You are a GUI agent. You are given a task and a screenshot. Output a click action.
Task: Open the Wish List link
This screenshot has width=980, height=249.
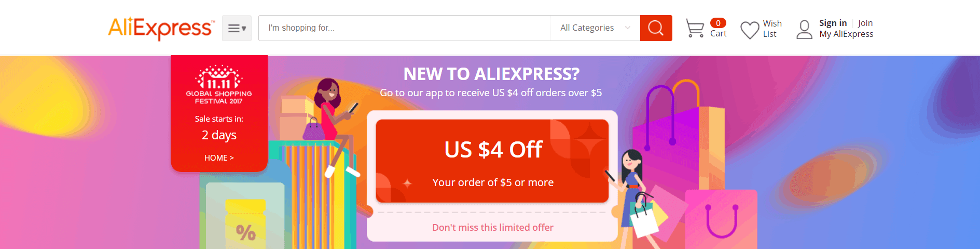(772, 29)
